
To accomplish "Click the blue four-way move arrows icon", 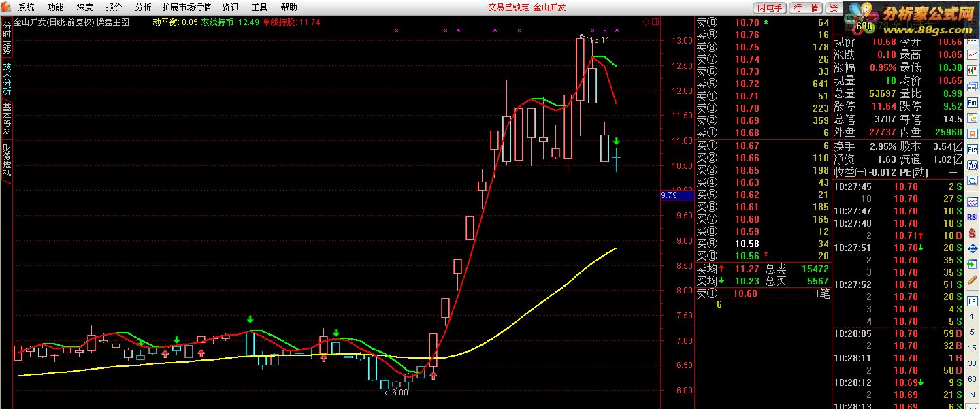I will (x=973, y=249).
